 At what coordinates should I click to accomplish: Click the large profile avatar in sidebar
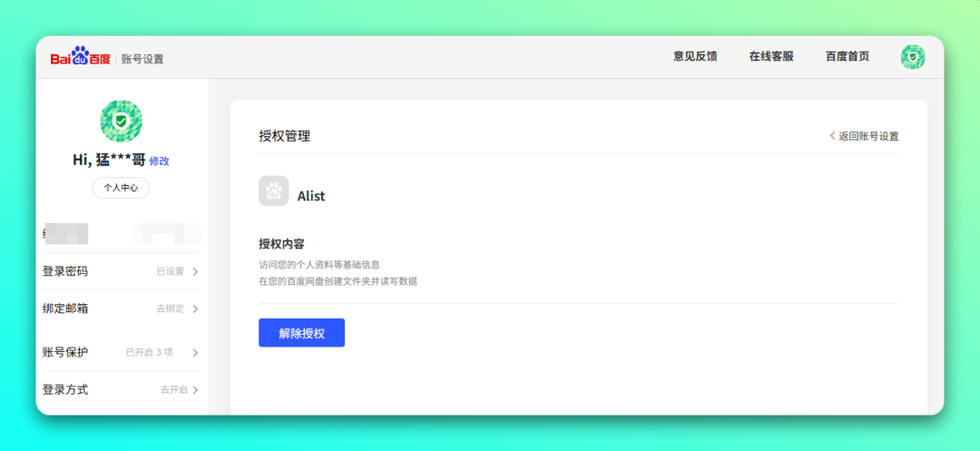click(x=122, y=122)
